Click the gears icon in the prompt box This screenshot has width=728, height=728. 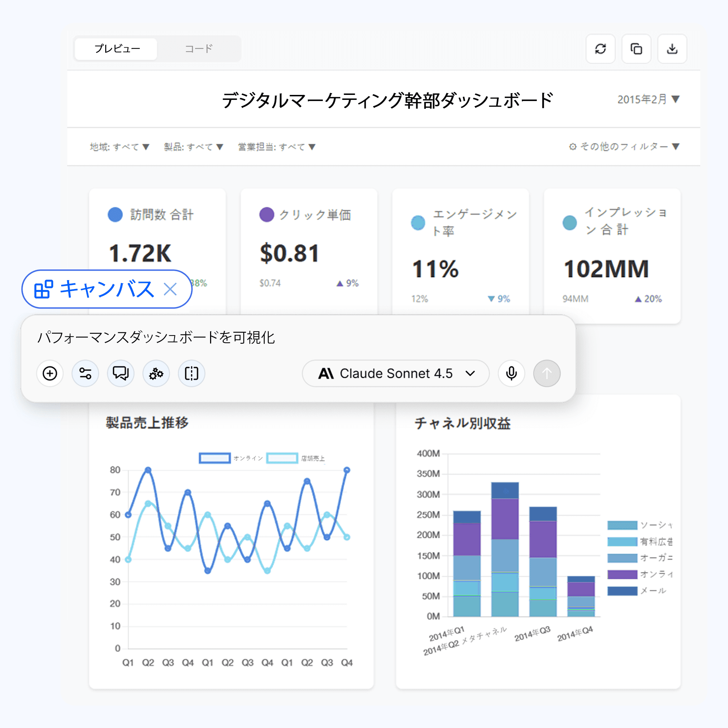click(x=156, y=374)
